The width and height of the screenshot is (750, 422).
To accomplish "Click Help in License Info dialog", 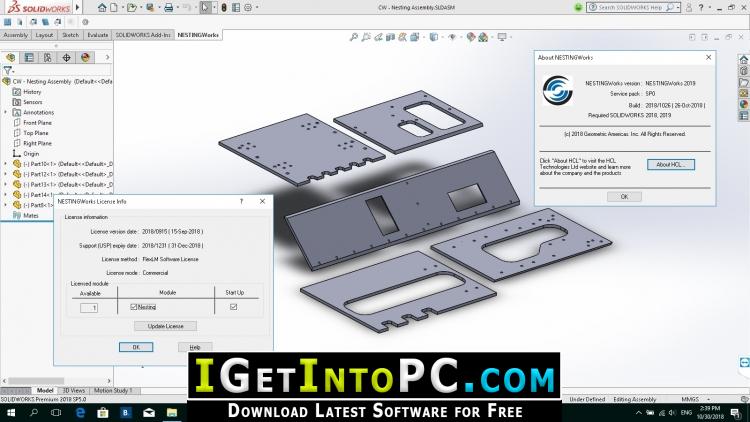I will coord(195,347).
